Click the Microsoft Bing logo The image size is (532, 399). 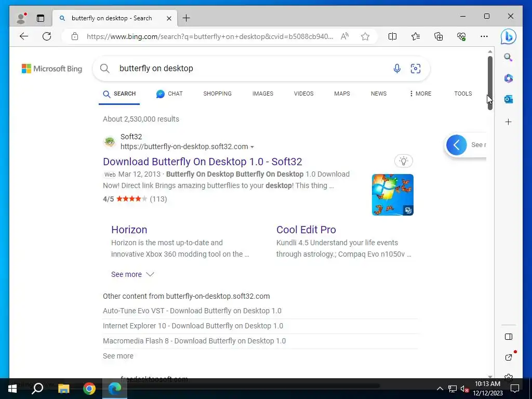pyautogui.click(x=52, y=69)
